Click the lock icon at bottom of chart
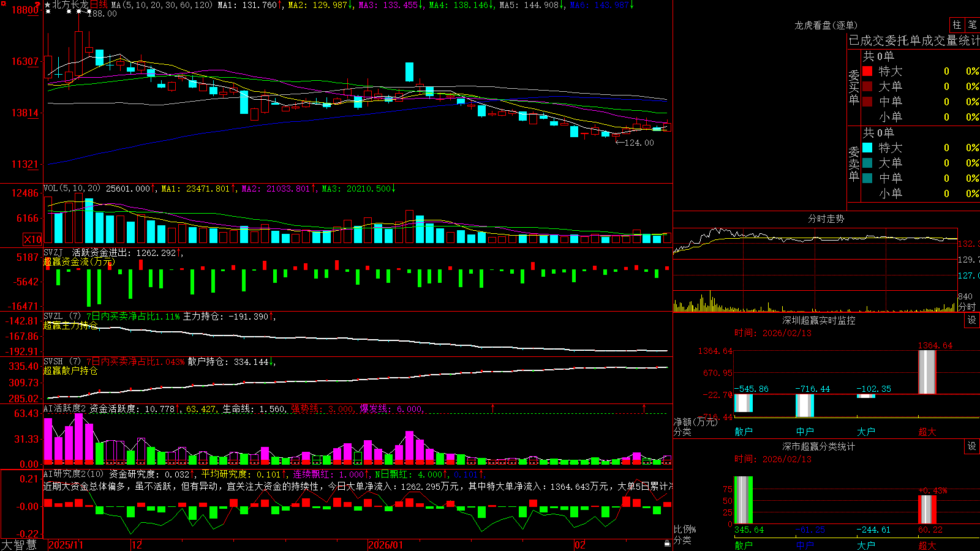 pyautogui.click(x=667, y=544)
